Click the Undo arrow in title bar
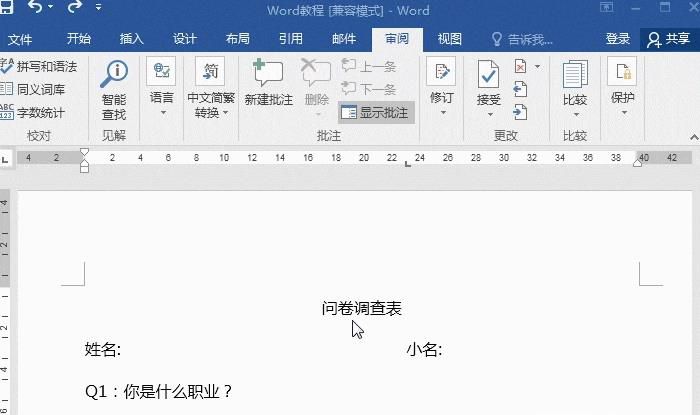 pos(35,6)
